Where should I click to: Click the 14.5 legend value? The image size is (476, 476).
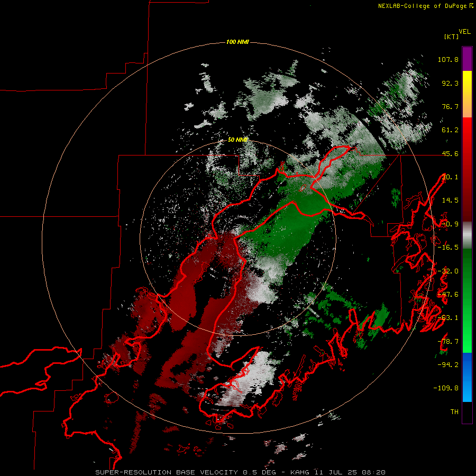click(x=450, y=200)
